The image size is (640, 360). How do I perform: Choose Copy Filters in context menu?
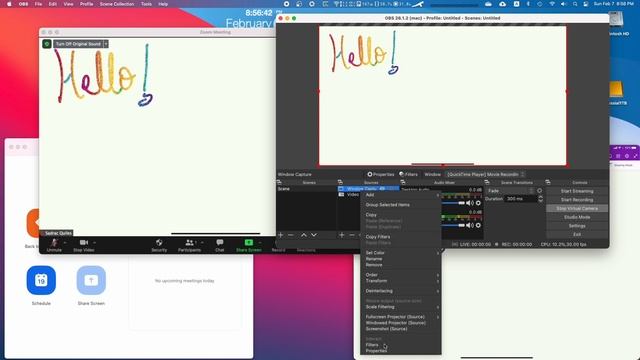pyautogui.click(x=378, y=237)
